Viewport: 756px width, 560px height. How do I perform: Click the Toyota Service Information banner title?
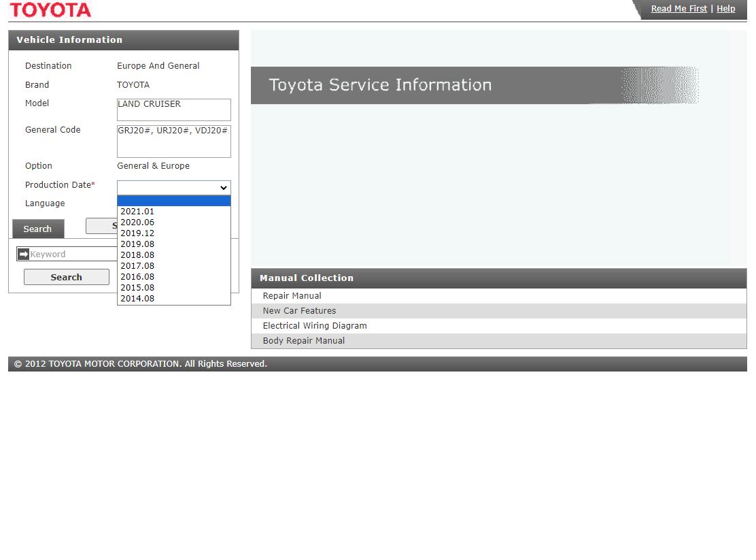(380, 85)
